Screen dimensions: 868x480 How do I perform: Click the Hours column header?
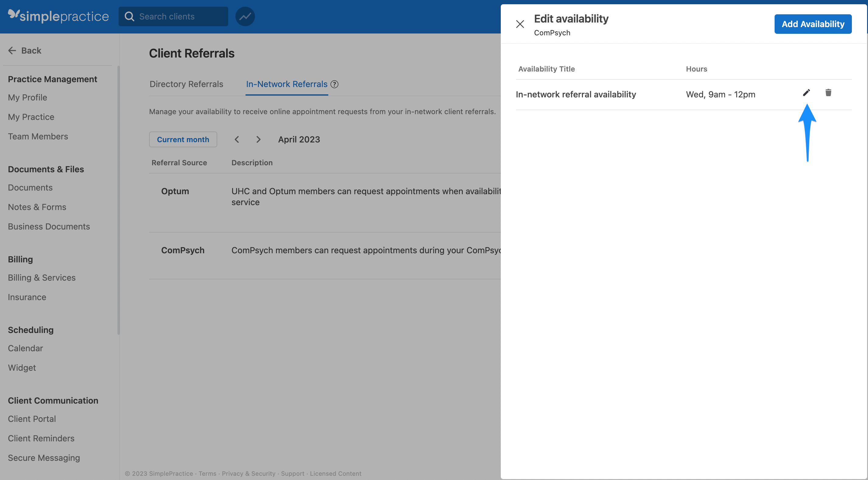pos(696,69)
